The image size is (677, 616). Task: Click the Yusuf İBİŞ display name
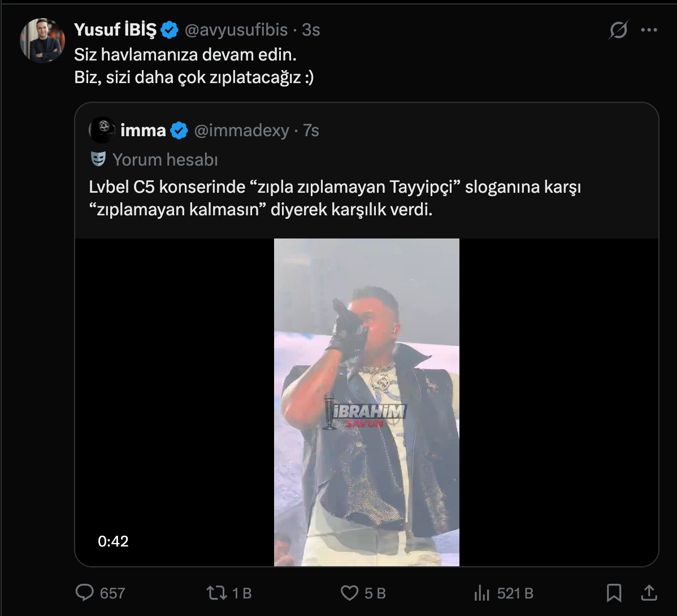tap(115, 30)
